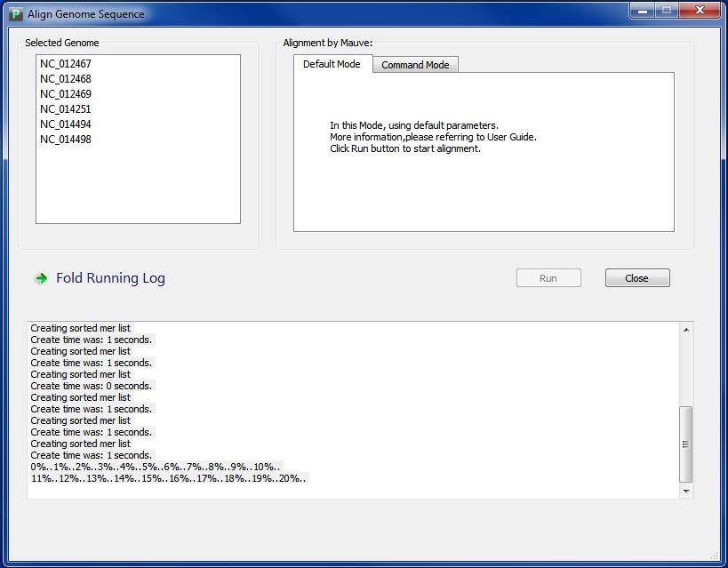The width and height of the screenshot is (728, 568).
Task: Select genome NC_014251 in the list
Action: click(66, 109)
